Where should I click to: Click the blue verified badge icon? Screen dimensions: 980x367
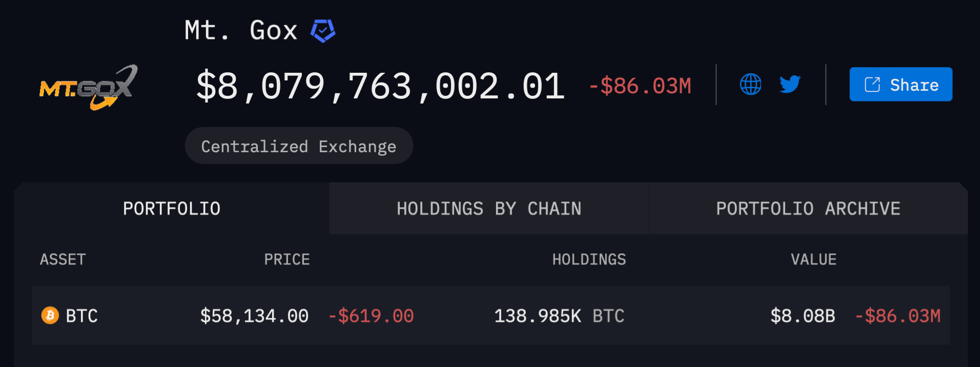point(323,31)
